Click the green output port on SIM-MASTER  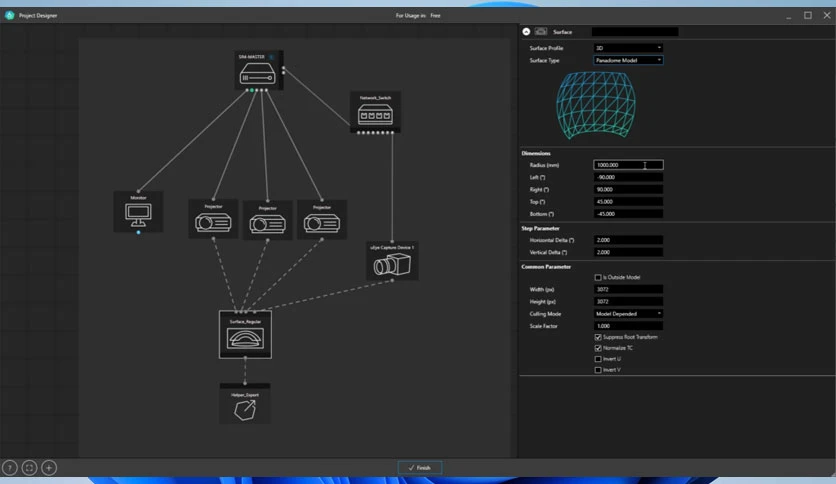pos(252,90)
